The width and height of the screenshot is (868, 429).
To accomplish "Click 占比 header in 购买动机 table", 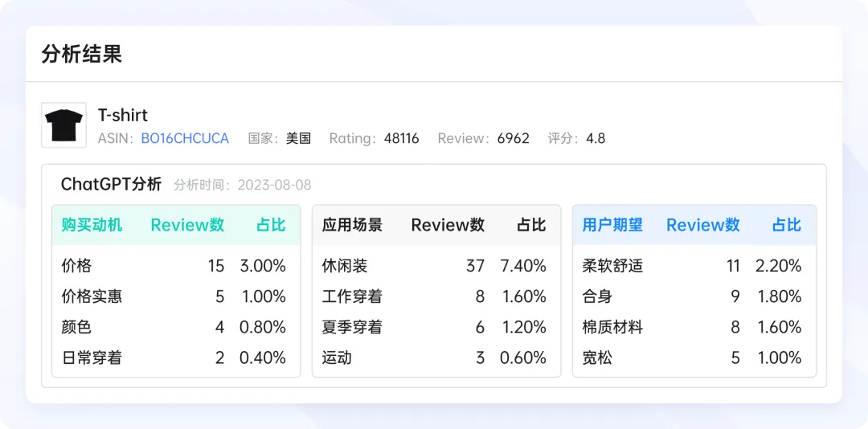I will (x=272, y=225).
